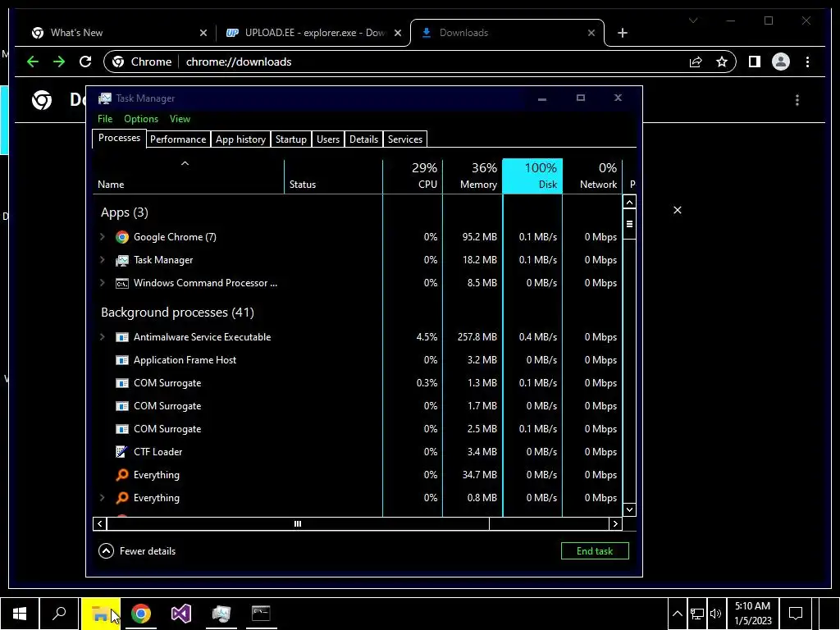The width and height of the screenshot is (840, 630).
Task: Collapse to Fewer details
Action: [137, 550]
